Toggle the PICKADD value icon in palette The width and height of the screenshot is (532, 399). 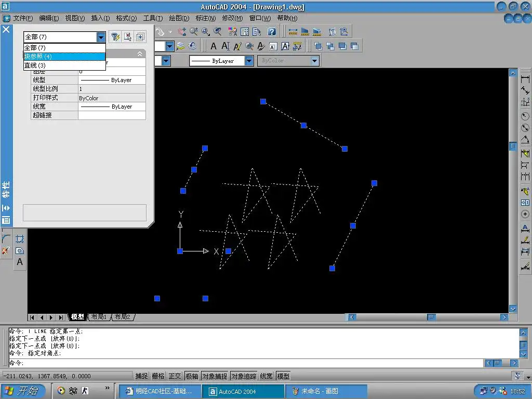tap(140, 37)
